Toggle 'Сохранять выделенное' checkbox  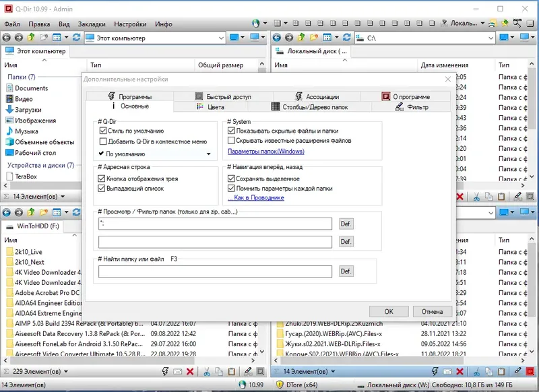(x=231, y=178)
